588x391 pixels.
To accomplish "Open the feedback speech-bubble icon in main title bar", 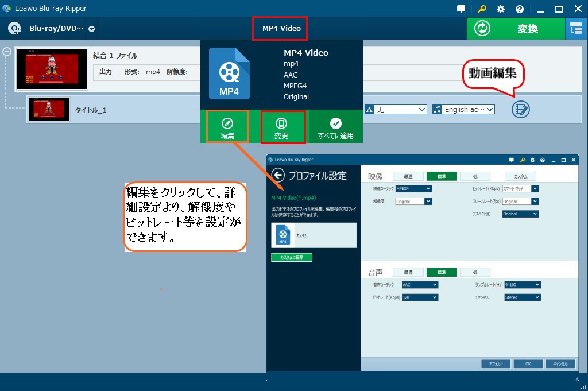I will [461, 9].
